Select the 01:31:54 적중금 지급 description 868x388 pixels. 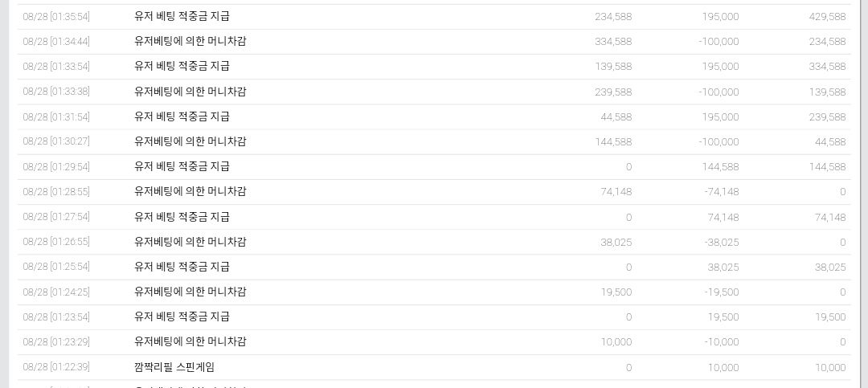[x=182, y=116]
